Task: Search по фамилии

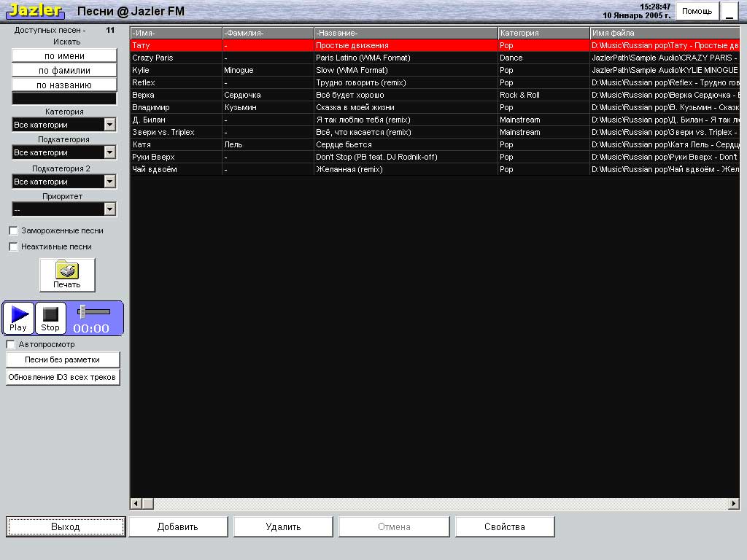Action: click(x=64, y=71)
